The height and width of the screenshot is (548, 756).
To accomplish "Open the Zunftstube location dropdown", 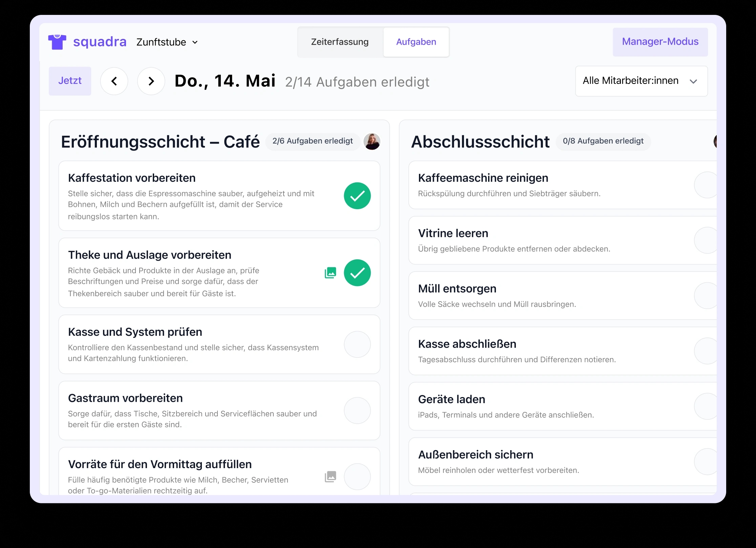I will (167, 42).
